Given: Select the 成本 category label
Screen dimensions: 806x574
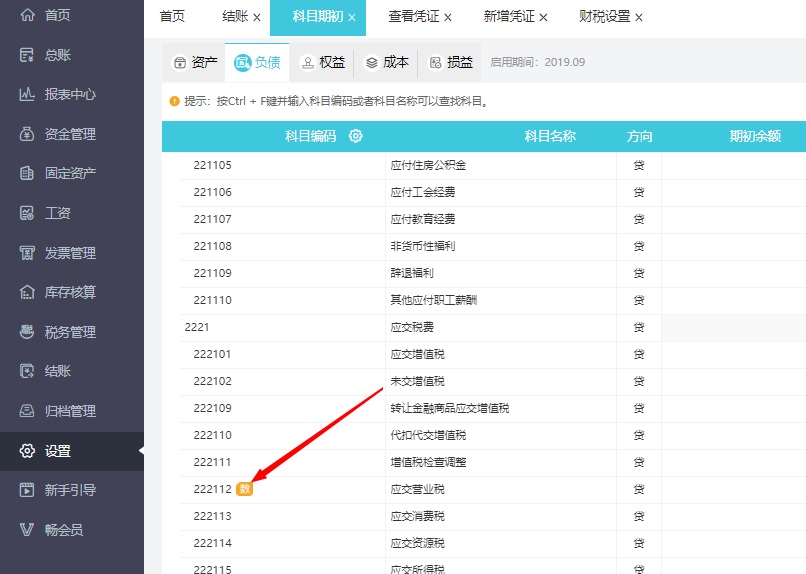Looking at the screenshot, I should [396, 63].
